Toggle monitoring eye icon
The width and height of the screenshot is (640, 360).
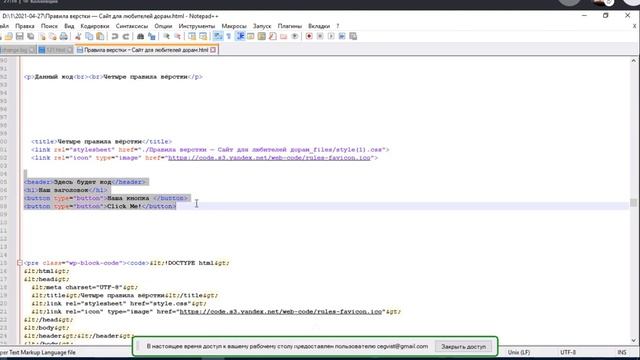pos(294,36)
